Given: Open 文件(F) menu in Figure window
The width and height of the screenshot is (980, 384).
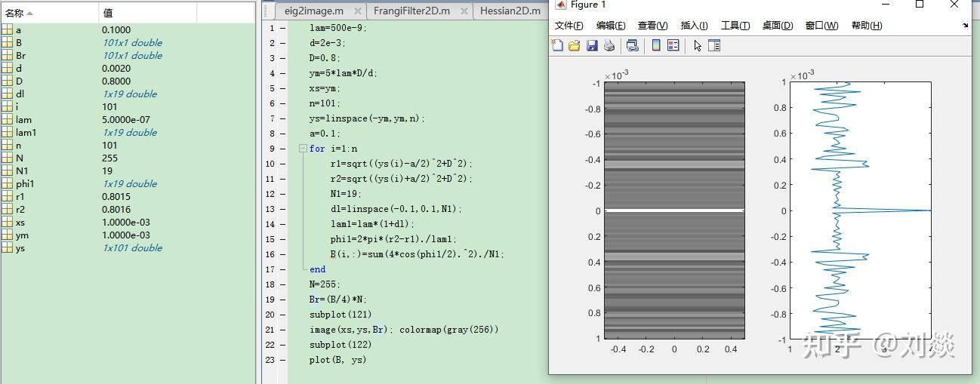Looking at the screenshot, I should [x=569, y=26].
